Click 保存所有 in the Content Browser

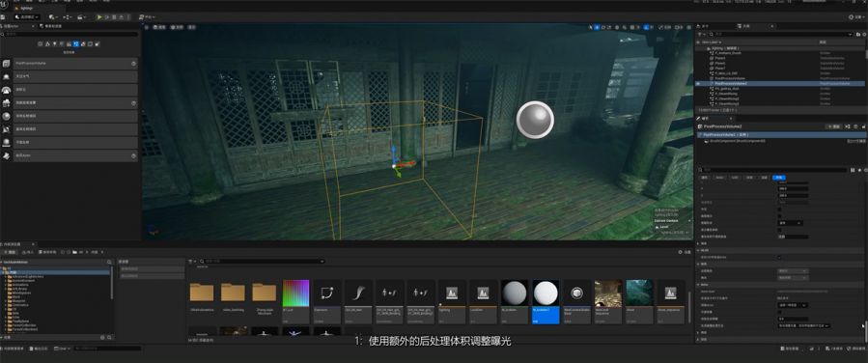click(x=47, y=252)
